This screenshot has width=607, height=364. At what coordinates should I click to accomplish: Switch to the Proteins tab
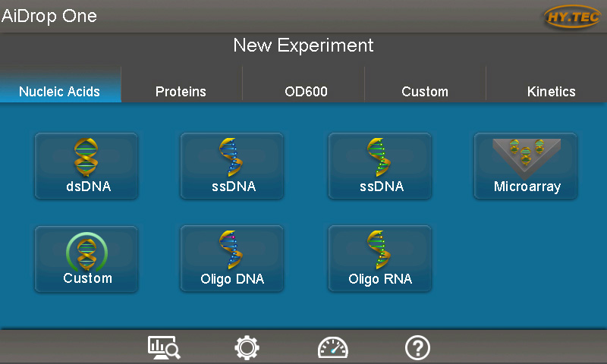pyautogui.click(x=181, y=92)
